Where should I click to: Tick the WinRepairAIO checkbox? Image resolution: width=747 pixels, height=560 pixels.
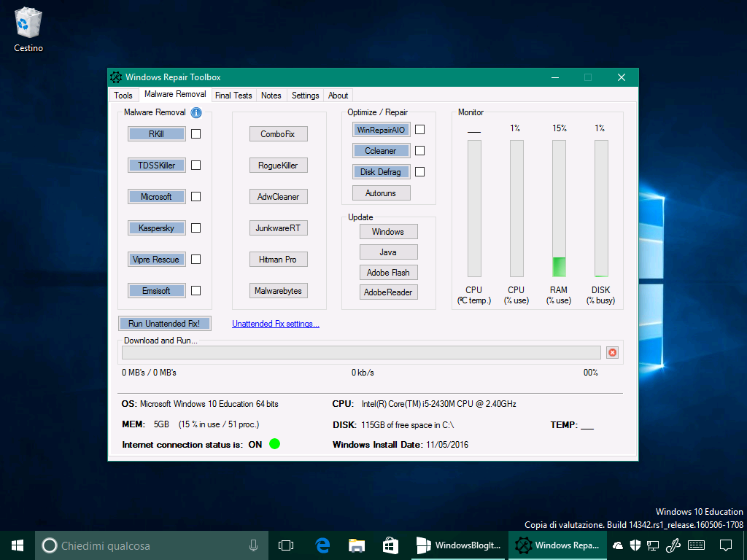(x=419, y=130)
